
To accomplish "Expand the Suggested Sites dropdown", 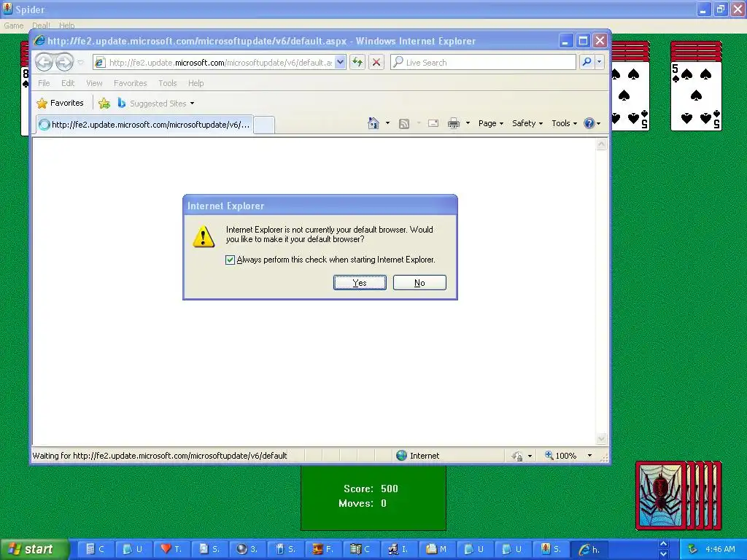I will [192, 104].
